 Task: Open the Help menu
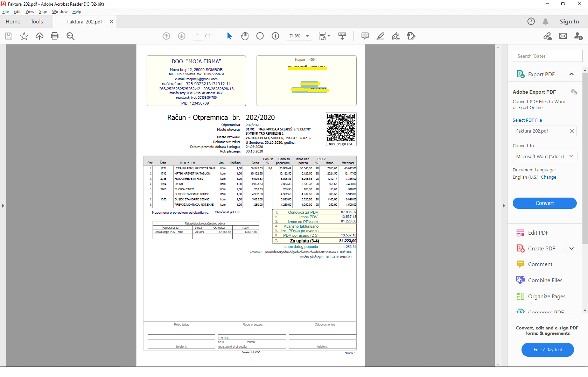[77, 12]
